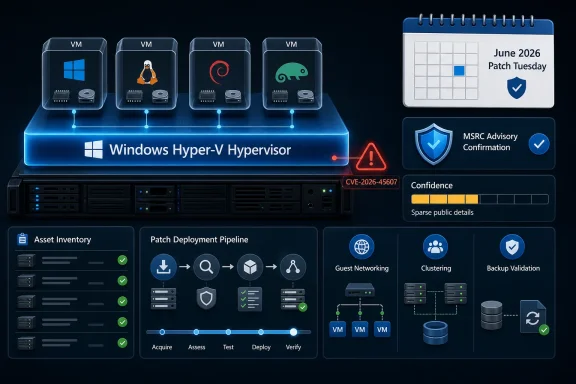576x384 pixels.
Task: Click the Windows logo on the Hyper-V Hypervisor bar
Action: tap(94, 149)
